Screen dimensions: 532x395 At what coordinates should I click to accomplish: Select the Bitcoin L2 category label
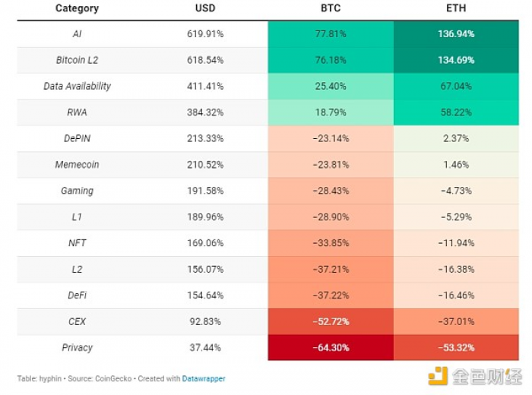[x=77, y=60]
